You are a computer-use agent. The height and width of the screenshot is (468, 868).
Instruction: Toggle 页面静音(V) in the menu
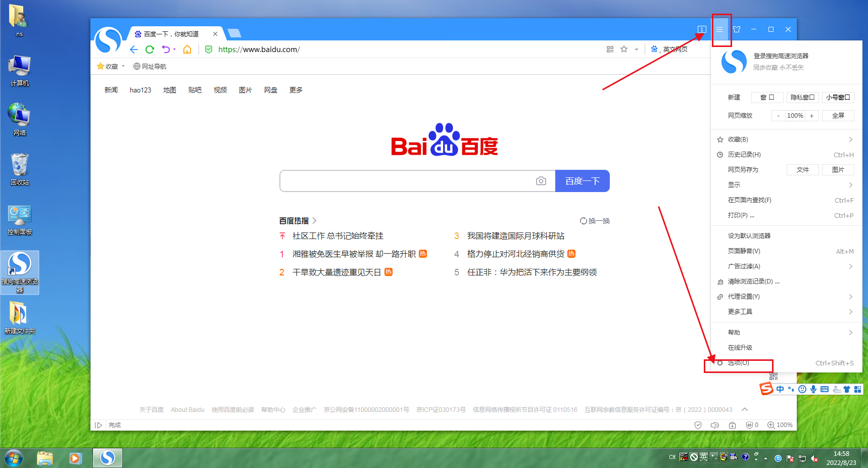(x=786, y=251)
